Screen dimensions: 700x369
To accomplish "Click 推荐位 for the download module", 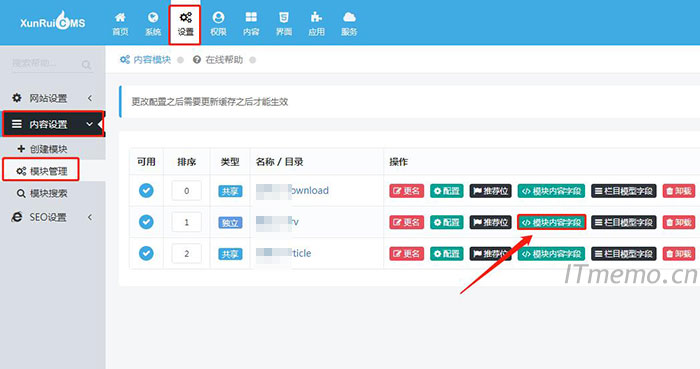I will coord(491,191).
